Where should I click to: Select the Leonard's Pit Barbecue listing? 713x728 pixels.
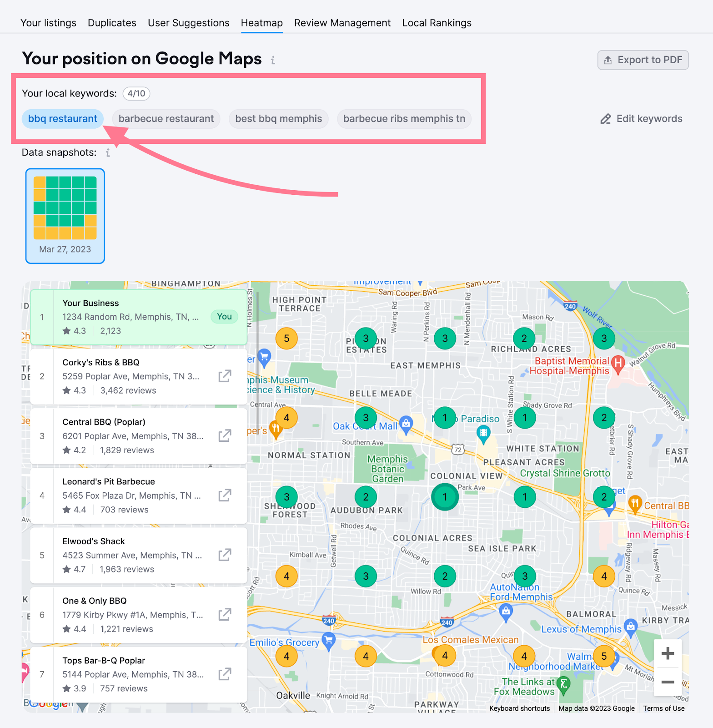coord(139,496)
